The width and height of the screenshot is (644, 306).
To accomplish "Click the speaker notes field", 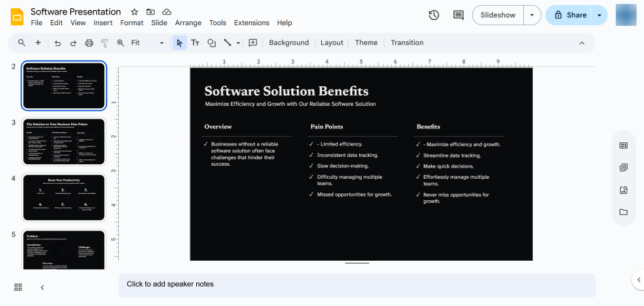I will click(x=357, y=284).
